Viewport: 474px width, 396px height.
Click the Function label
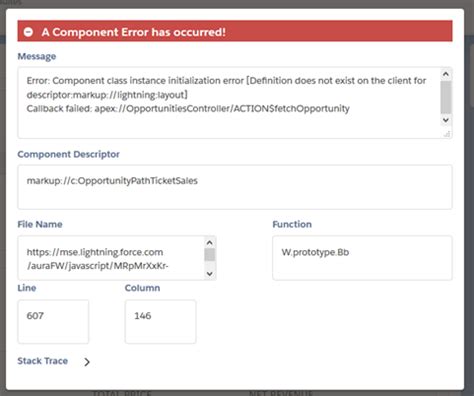coord(292,224)
